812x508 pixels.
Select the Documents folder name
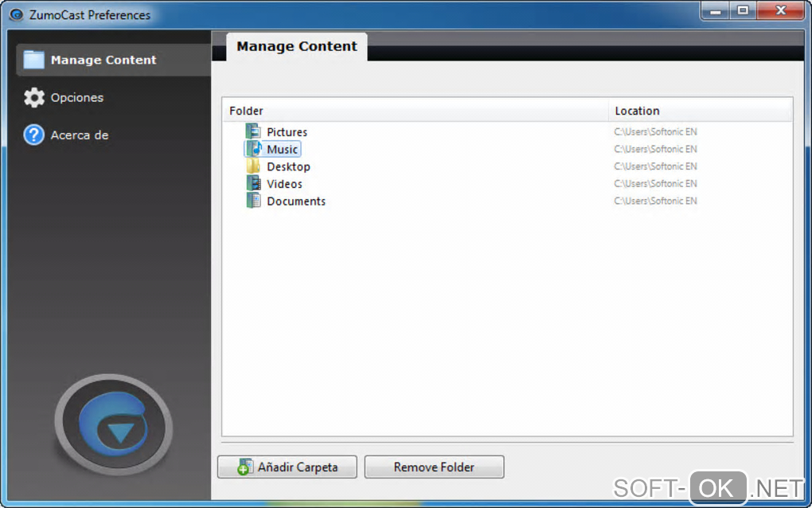[x=296, y=201]
